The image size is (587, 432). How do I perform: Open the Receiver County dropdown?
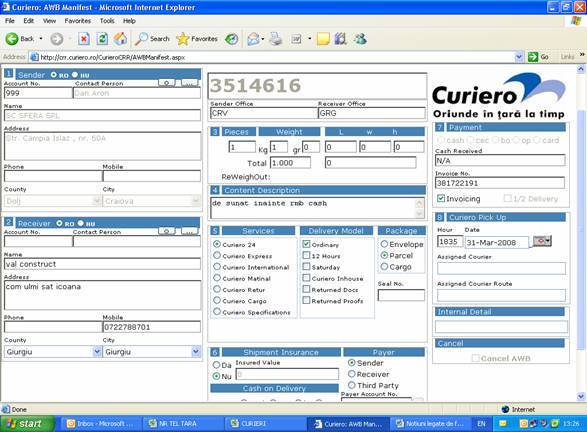coord(97,352)
